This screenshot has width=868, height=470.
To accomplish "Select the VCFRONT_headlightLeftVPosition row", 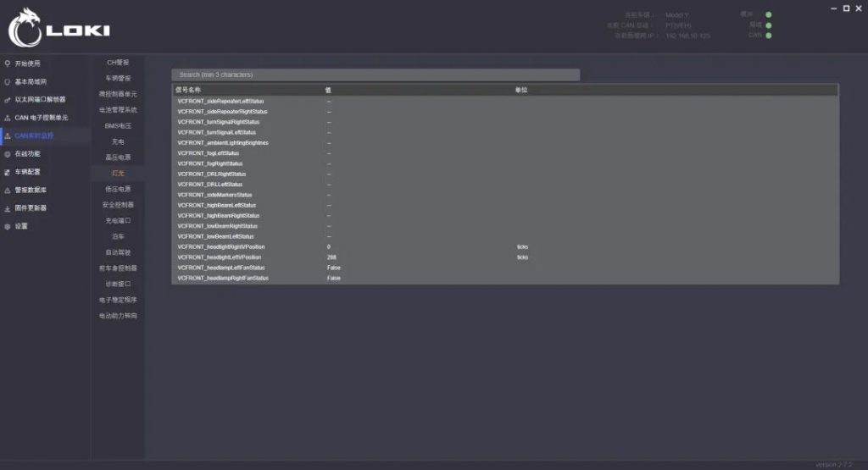I will tap(505, 257).
